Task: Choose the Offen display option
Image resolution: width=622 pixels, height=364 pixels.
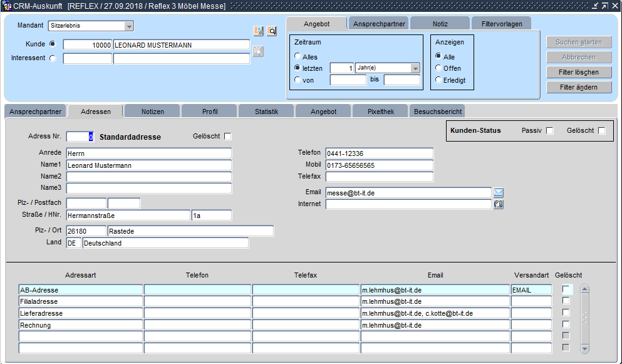Action: coord(438,68)
